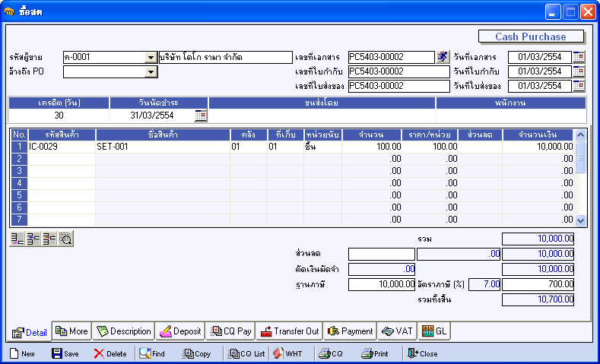This screenshot has width=600, height=364.
Task: Open calendar for the tax invoice date
Action: coord(579,71)
